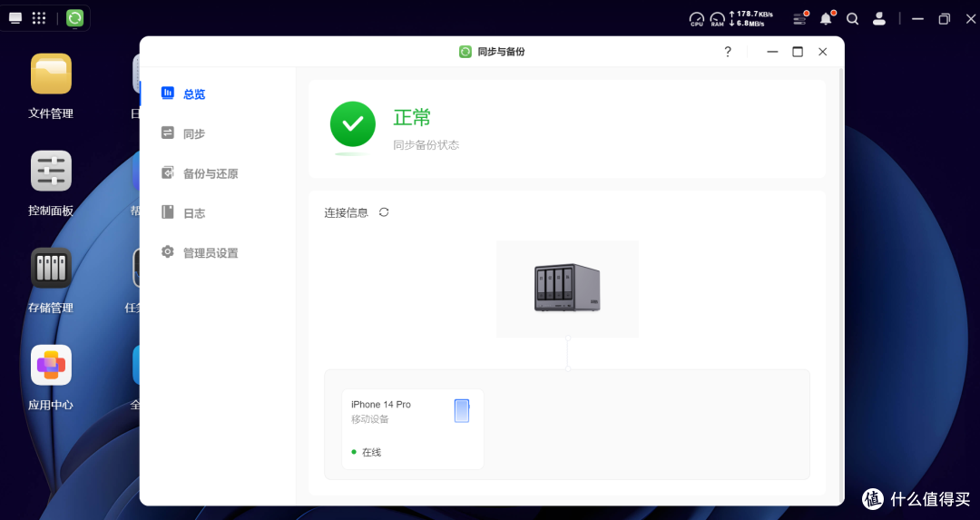
Task: Click the 正常 status heading
Action: point(412,117)
